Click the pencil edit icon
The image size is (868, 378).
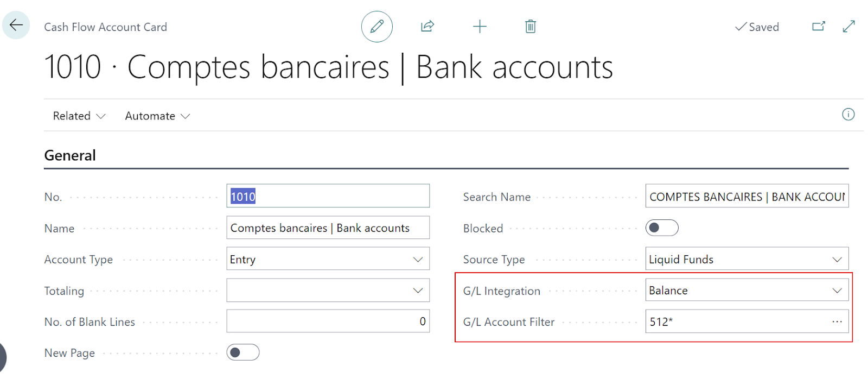pyautogui.click(x=377, y=27)
